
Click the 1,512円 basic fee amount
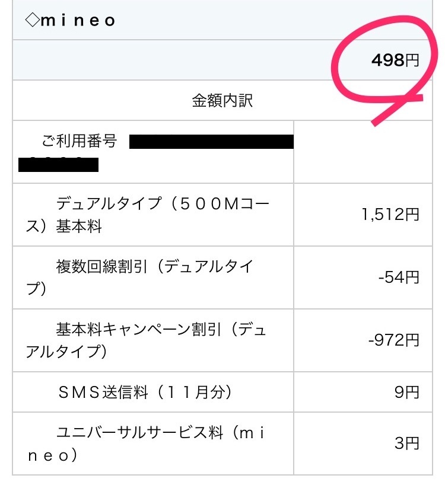point(390,215)
